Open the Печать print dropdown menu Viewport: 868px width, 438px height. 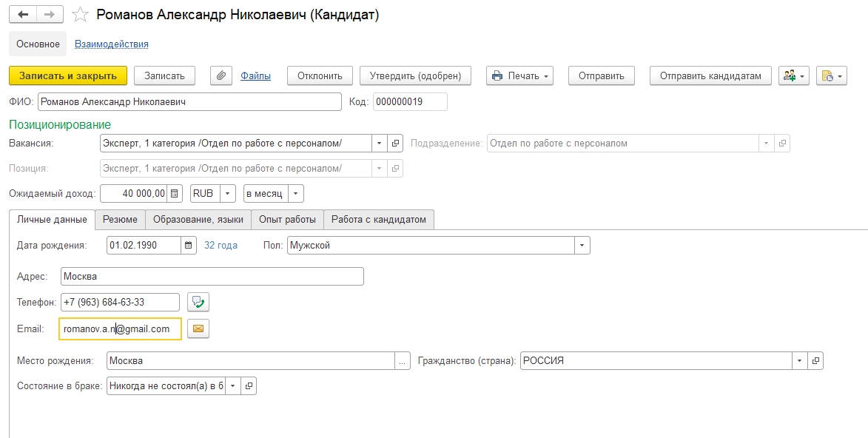(x=519, y=75)
